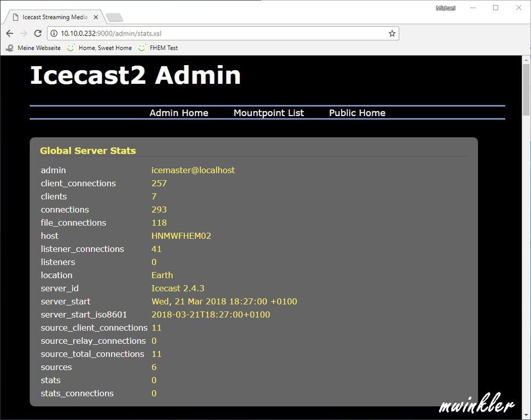Screen dimensions: 531x420
Task: Select the Icecast Streaming Media tab
Action: [55, 17]
